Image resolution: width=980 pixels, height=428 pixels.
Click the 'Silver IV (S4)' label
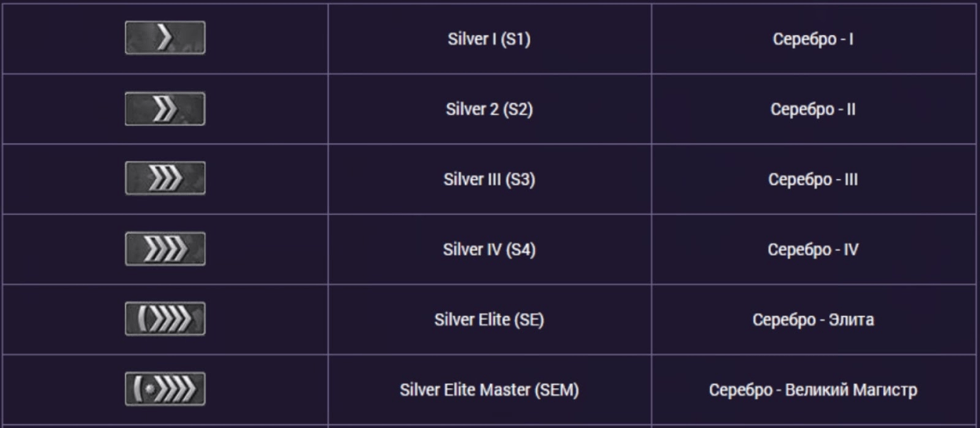click(x=489, y=250)
